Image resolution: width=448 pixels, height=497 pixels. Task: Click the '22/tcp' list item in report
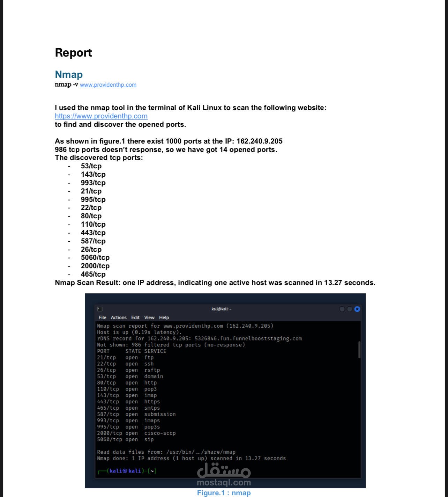(91, 207)
